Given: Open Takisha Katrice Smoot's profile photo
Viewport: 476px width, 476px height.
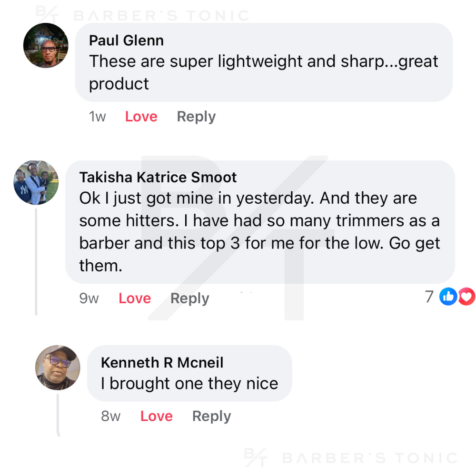Looking at the screenshot, I should 36,183.
